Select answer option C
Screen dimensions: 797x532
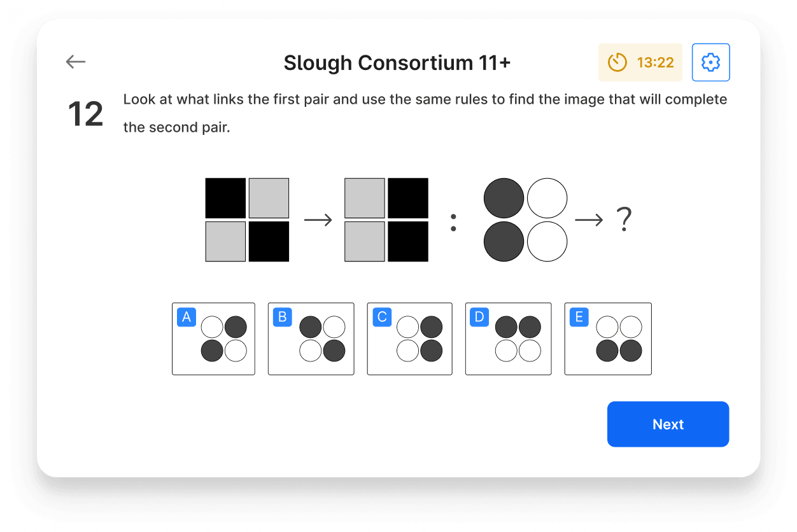pyautogui.click(x=409, y=339)
